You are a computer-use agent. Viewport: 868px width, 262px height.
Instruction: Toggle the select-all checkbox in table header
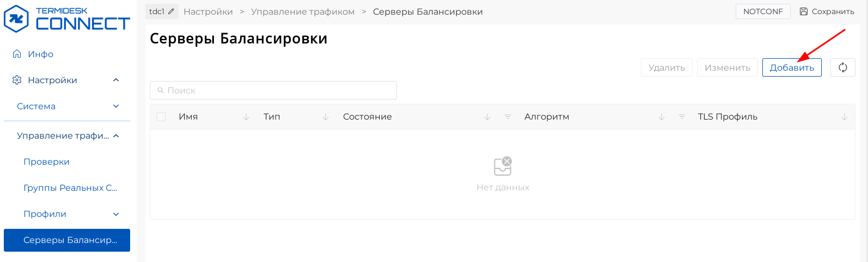tap(161, 117)
